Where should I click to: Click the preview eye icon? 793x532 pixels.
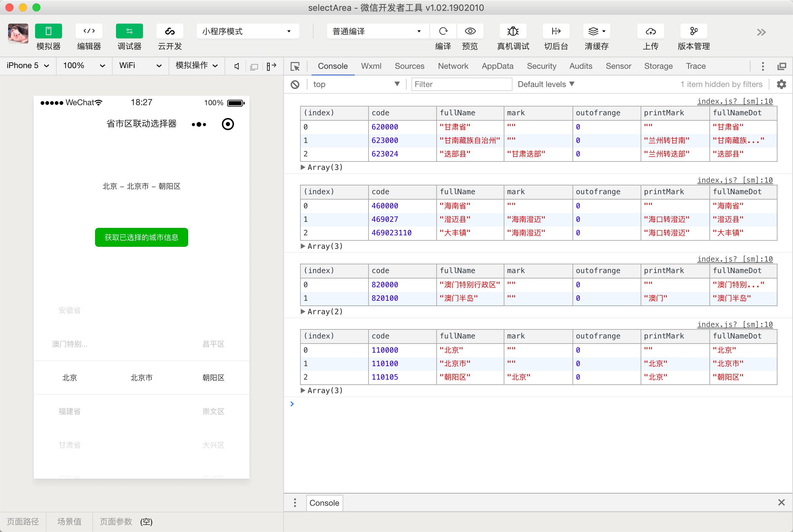click(x=470, y=31)
